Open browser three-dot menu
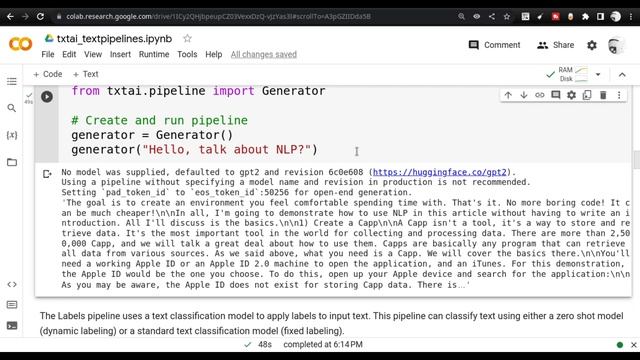The image size is (640, 360). coord(631,17)
